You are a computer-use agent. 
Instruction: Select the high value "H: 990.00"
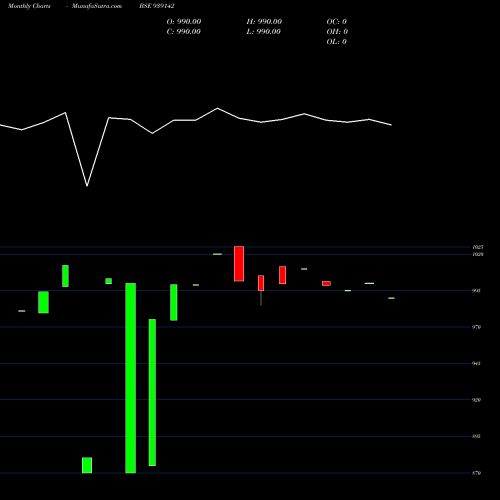[264, 22]
